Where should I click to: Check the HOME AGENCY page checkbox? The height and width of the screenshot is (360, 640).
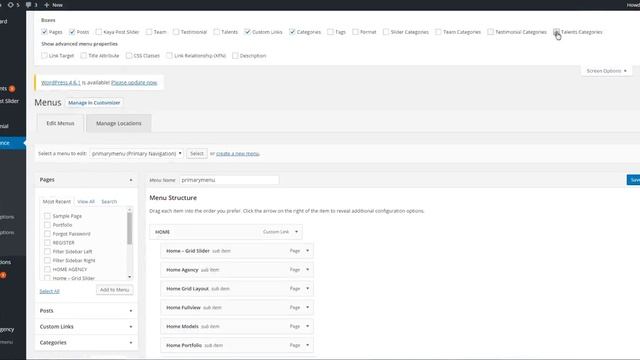pos(47,269)
